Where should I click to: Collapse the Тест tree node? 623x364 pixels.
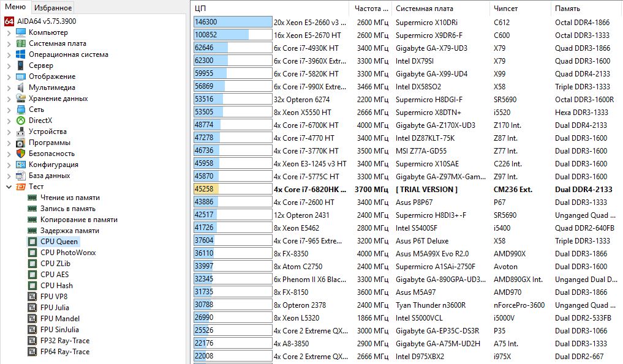coord(9,187)
